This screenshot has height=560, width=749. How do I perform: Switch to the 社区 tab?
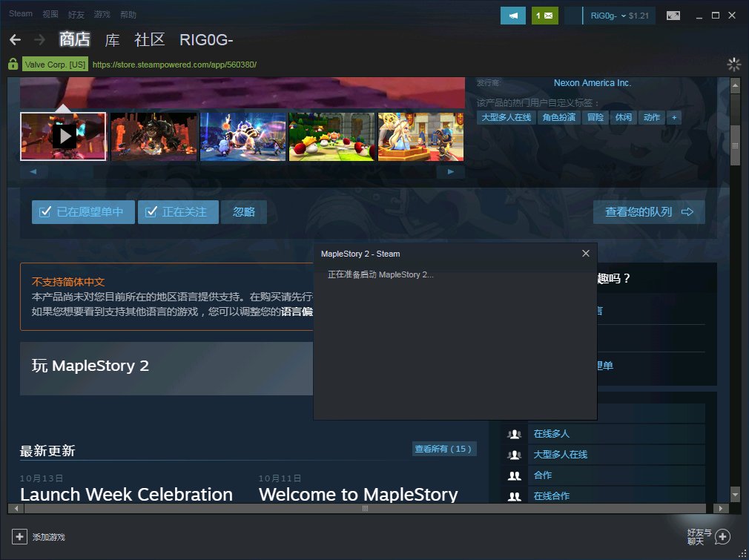coord(150,39)
